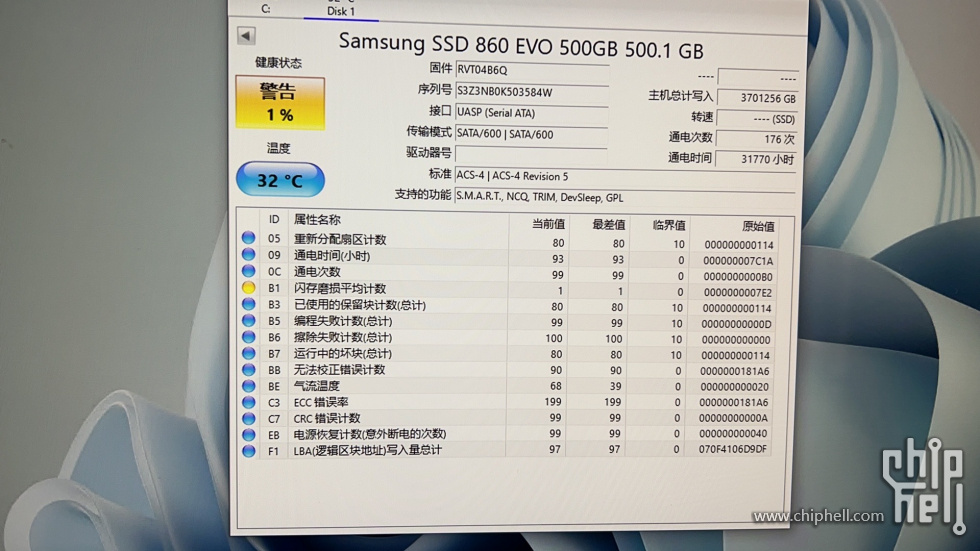Image resolution: width=980 pixels, height=551 pixels.
Task: Click the 临界值 column header
Action: click(668, 225)
